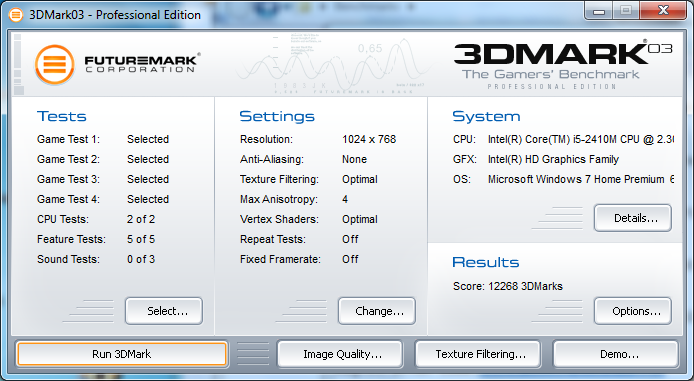Click the Intel Core i5-2410M CPU text

tap(581, 139)
